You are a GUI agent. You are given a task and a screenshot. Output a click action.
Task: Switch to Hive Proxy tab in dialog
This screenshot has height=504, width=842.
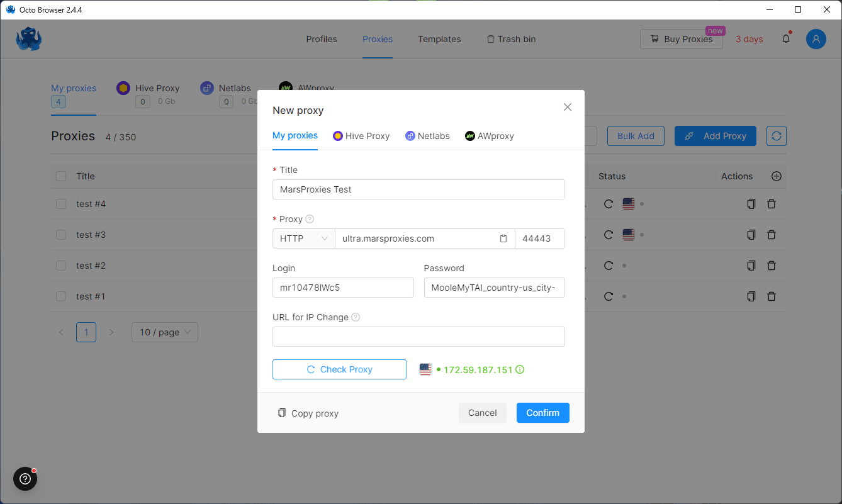[361, 136]
